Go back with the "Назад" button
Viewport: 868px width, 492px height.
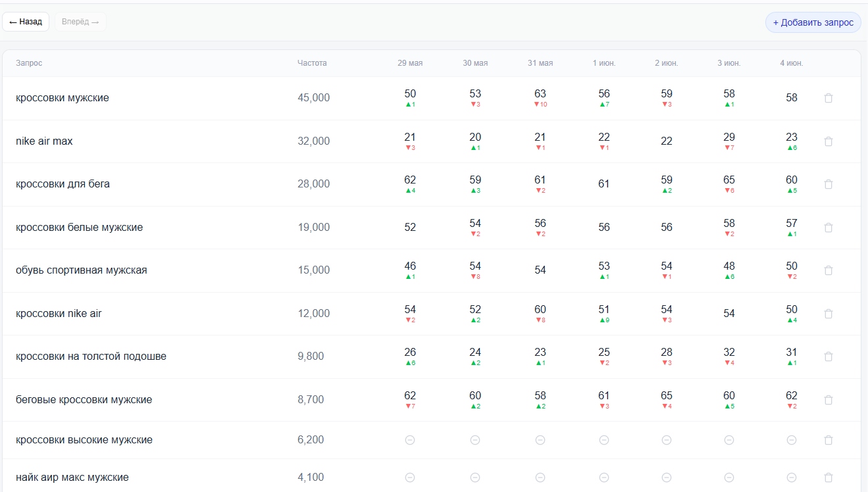click(26, 22)
